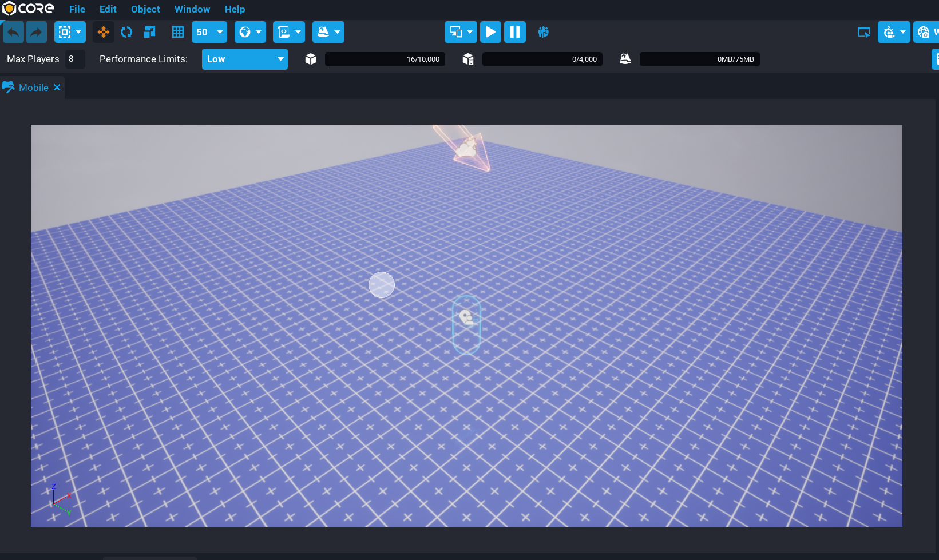The width and height of the screenshot is (939, 560).
Task: Click the Undo arrow button
Action: pos(13,32)
